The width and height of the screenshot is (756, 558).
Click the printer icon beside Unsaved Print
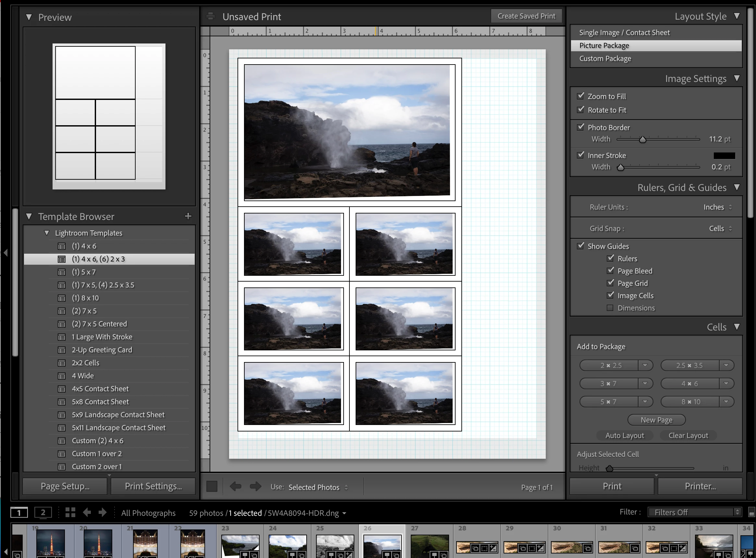click(211, 16)
